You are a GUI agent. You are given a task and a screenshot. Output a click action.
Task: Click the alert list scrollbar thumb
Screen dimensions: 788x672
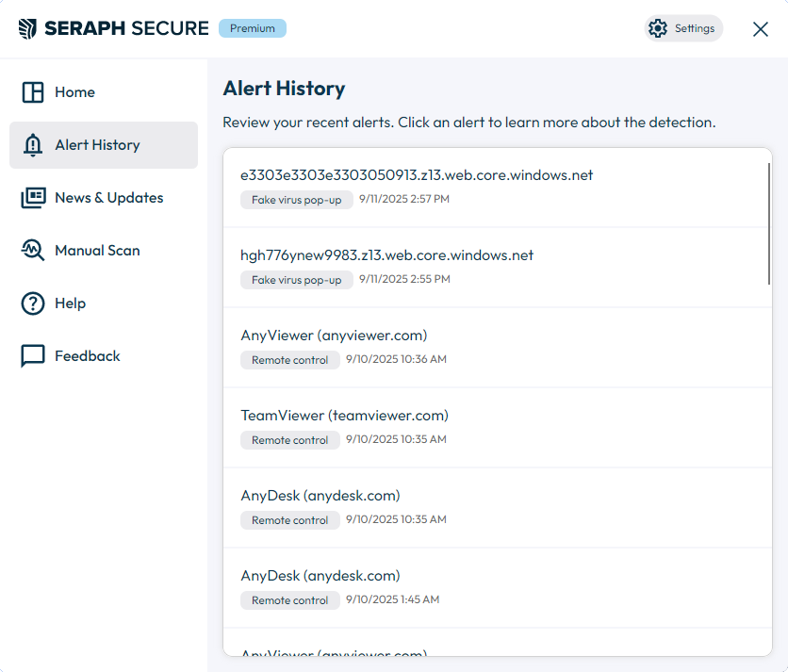tap(769, 224)
